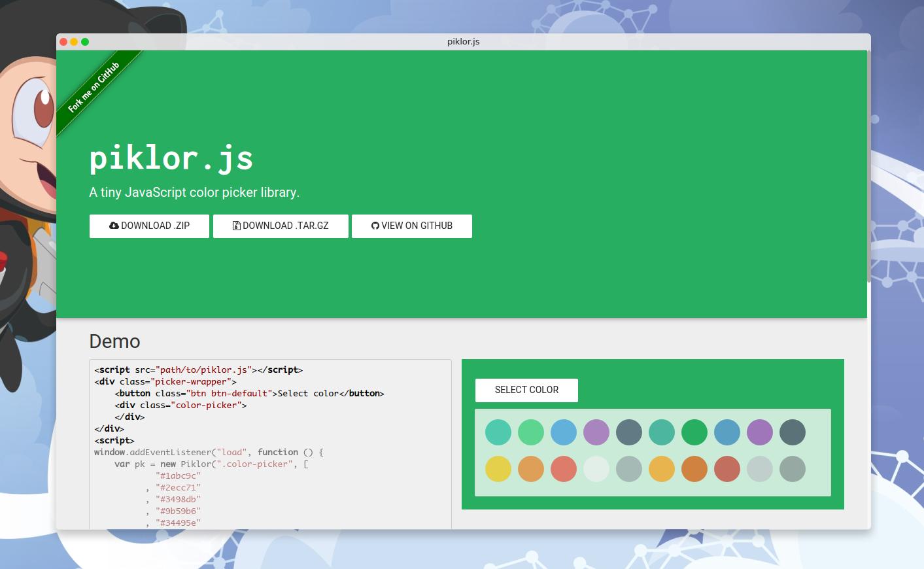Click the code line containing "#34495e"
This screenshot has width=924, height=569.
coord(173,523)
